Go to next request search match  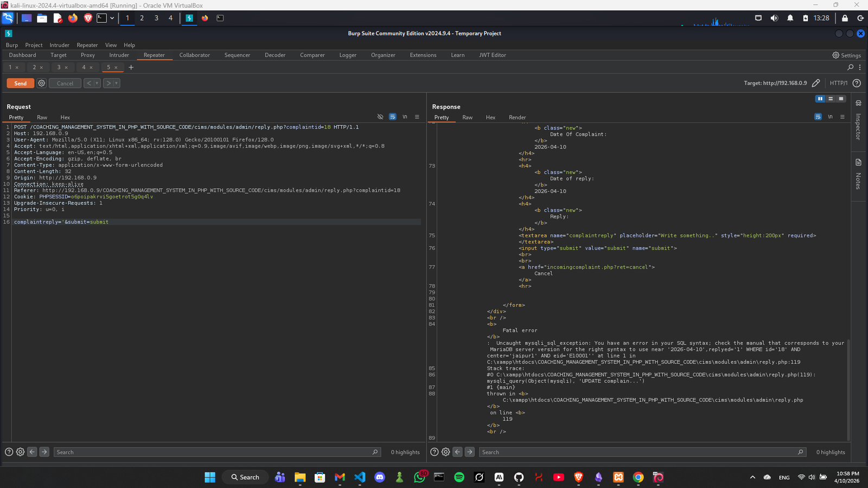click(x=44, y=452)
